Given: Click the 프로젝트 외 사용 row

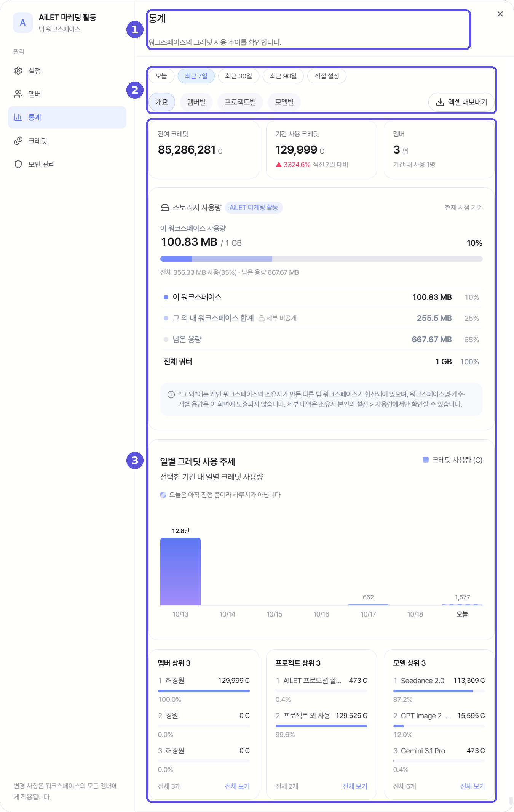Looking at the screenshot, I should [321, 725].
